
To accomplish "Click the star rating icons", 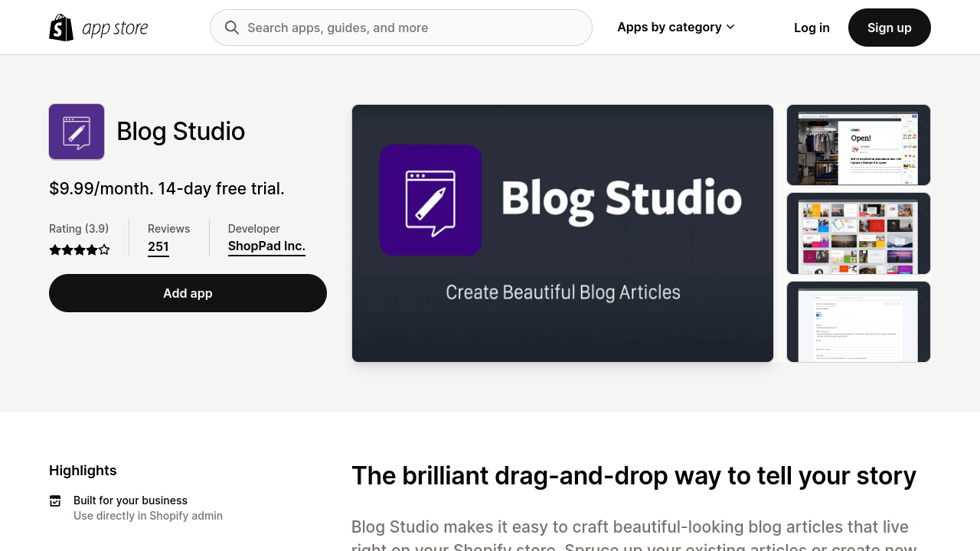I will pyautogui.click(x=80, y=249).
